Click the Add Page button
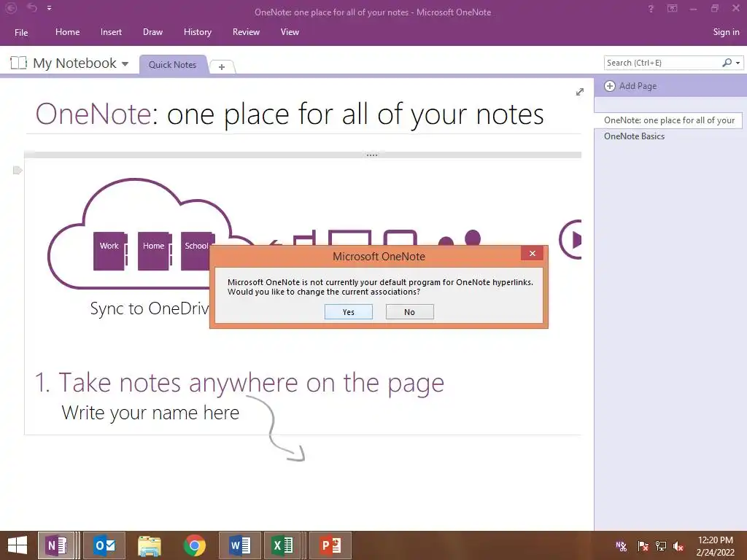The image size is (747, 560). [x=630, y=86]
